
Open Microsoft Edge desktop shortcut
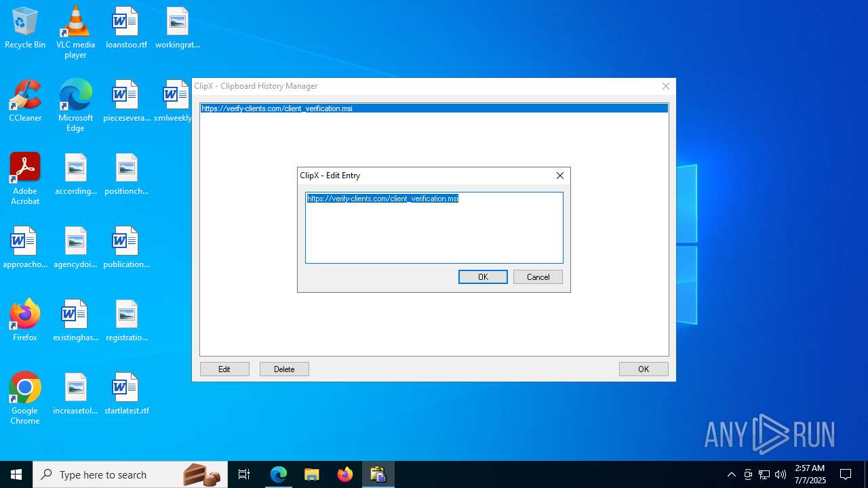75,106
